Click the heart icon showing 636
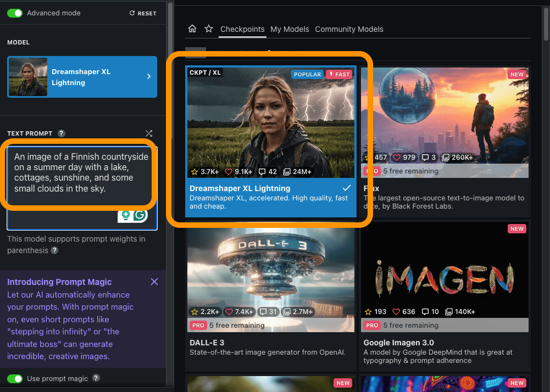Image resolution: width=550 pixels, height=392 pixels. 396,312
